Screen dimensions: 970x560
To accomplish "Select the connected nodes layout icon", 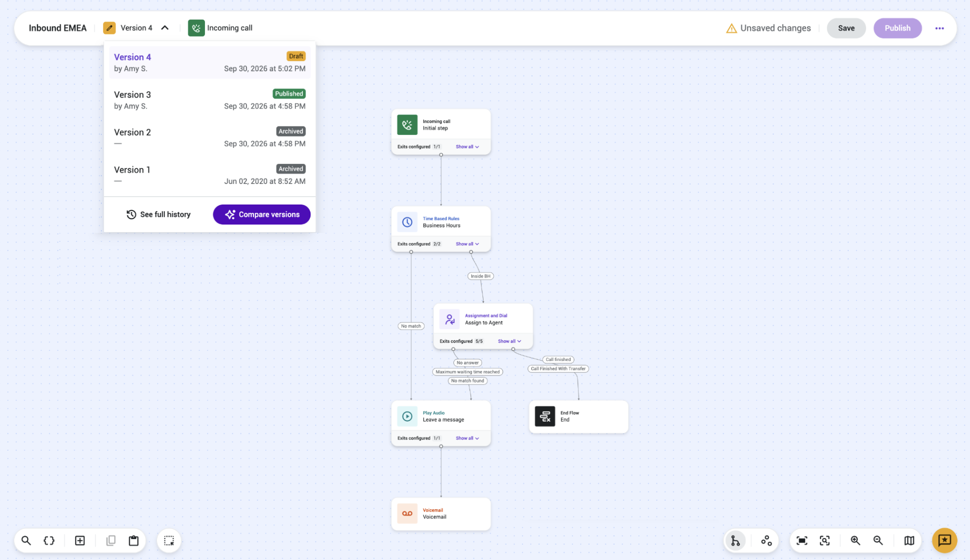I will [x=766, y=540].
